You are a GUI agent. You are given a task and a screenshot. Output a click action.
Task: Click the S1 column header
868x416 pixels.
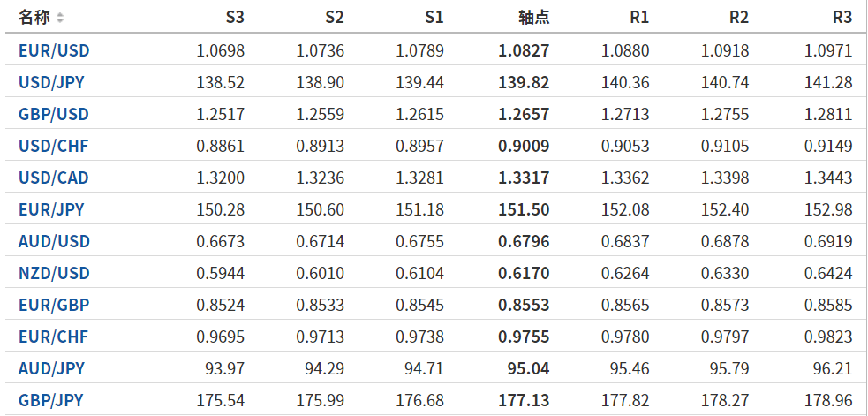[x=434, y=17]
